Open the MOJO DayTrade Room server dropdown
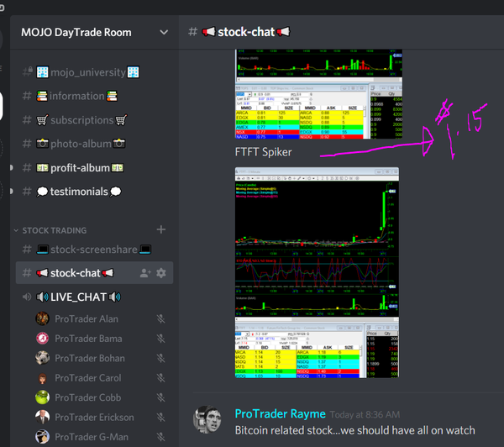Screen dimensions: 504x447 pyautogui.click(x=162, y=33)
